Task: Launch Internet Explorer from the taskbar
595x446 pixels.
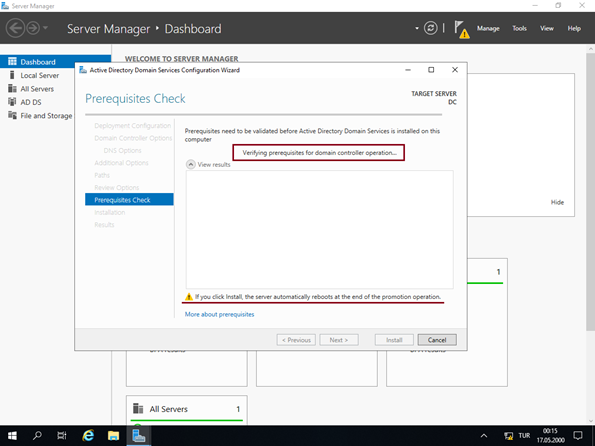Action: 88,436
